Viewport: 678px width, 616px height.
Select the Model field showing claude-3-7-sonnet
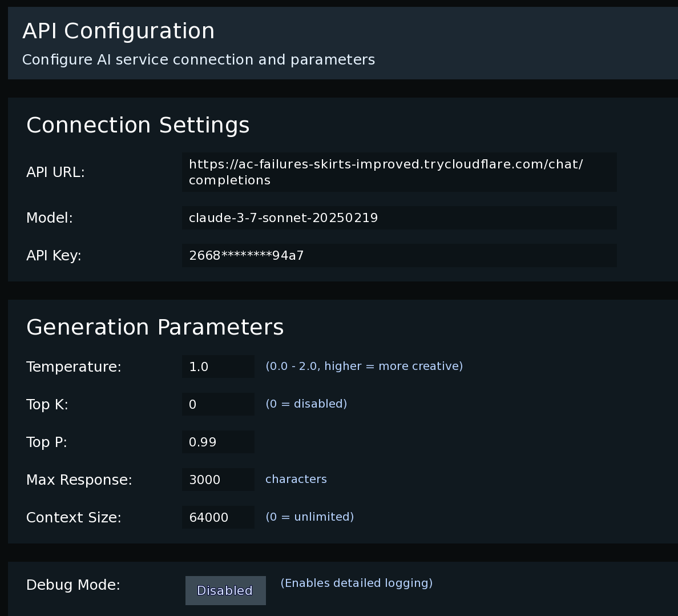(399, 218)
